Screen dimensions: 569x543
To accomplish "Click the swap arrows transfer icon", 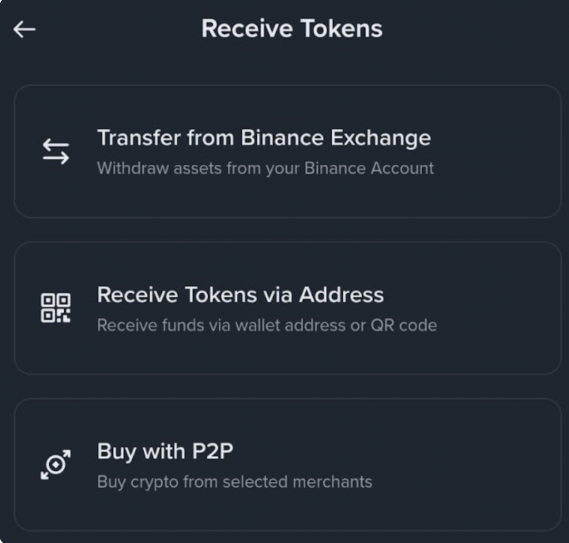I will [56, 151].
